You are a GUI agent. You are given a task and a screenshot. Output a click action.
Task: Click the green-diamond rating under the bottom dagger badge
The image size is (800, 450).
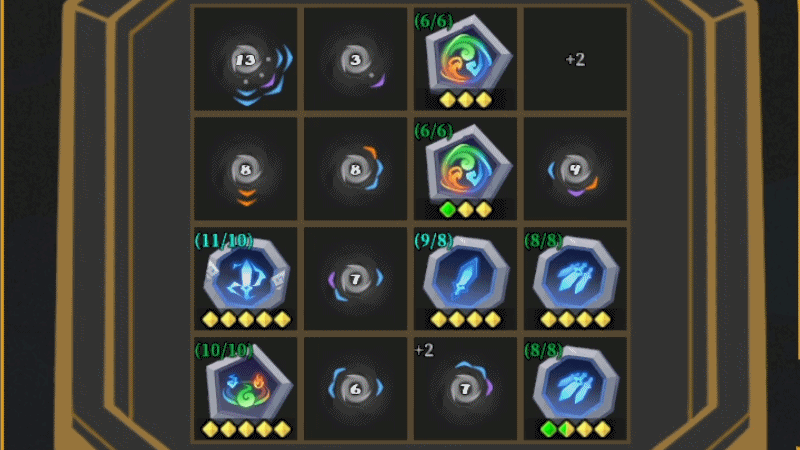pos(575,430)
